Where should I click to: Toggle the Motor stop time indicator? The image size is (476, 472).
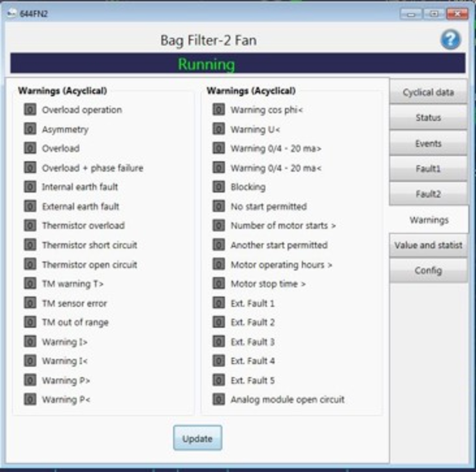(x=219, y=284)
